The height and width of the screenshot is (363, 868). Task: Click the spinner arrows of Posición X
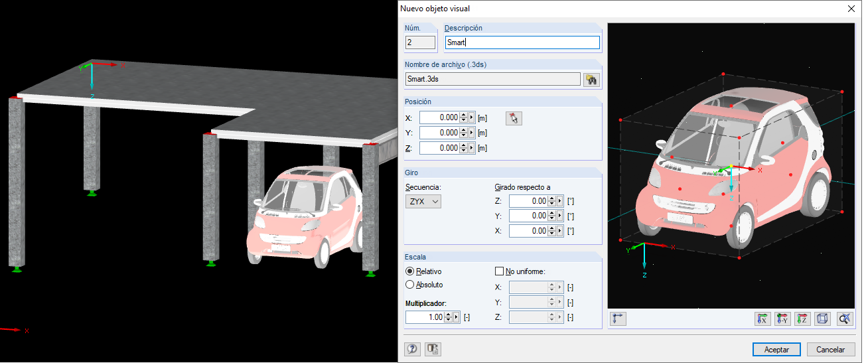tap(464, 117)
